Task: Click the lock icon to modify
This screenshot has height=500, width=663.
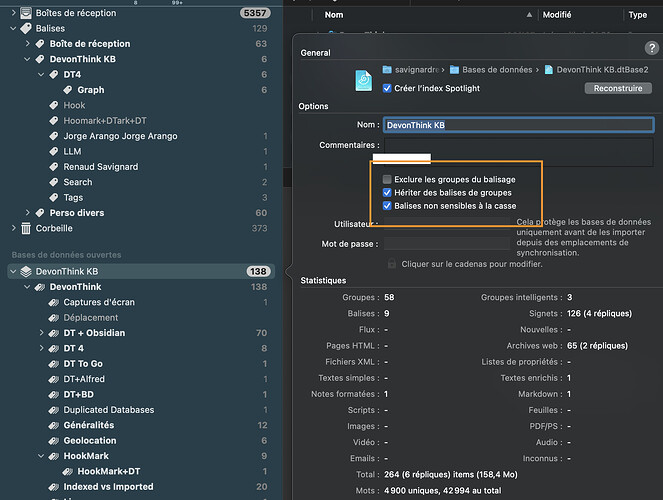Action: [392, 264]
